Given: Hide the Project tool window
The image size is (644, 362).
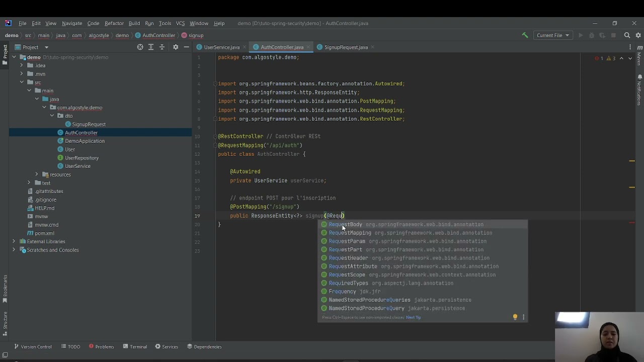Looking at the screenshot, I should (x=186, y=47).
